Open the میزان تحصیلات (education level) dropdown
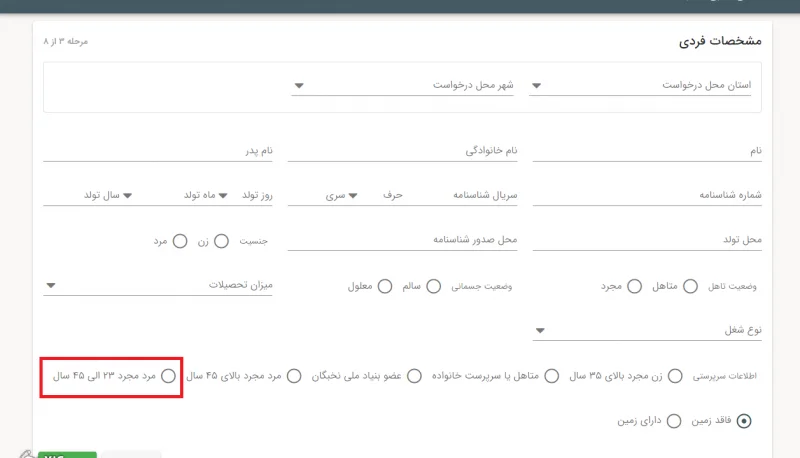Screen dimensions: 800x458 (160, 286)
